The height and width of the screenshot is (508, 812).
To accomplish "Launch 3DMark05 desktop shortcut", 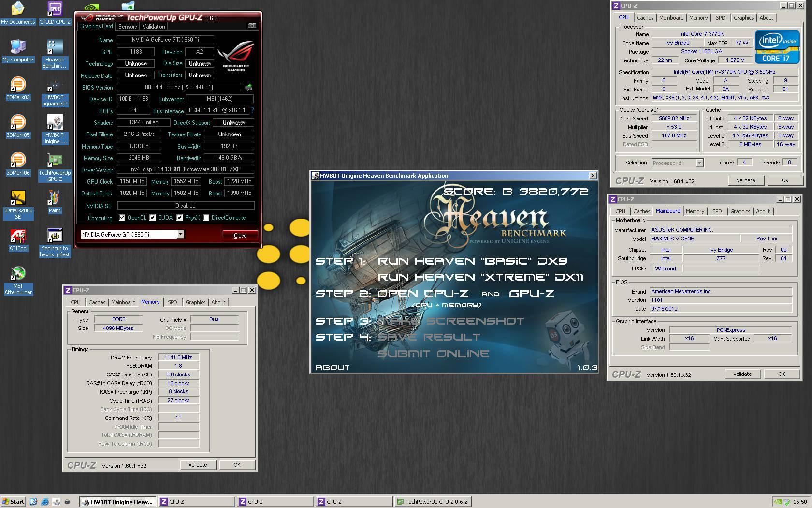I will (x=18, y=126).
